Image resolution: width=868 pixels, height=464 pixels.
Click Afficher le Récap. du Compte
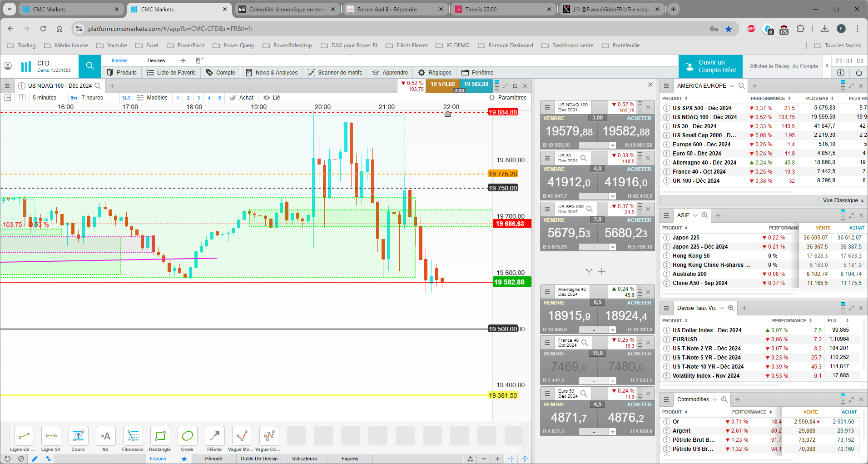pos(784,66)
